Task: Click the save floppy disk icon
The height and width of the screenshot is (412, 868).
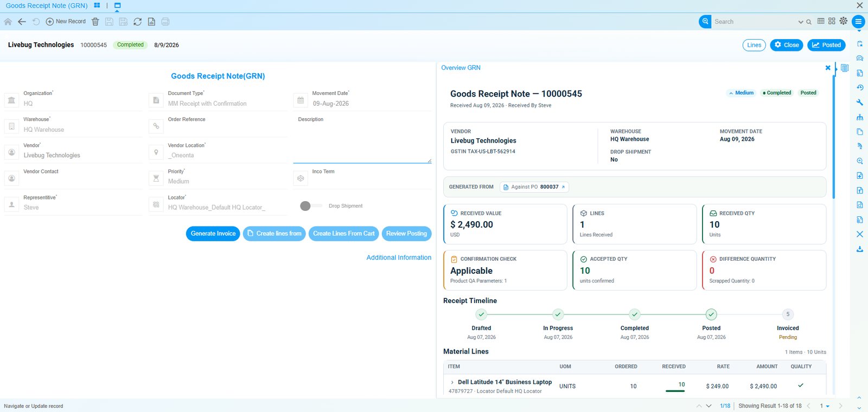Action: (109, 22)
